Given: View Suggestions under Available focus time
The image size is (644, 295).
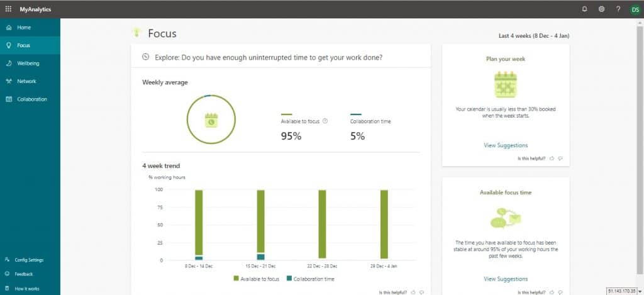Looking at the screenshot, I should (x=506, y=279).
